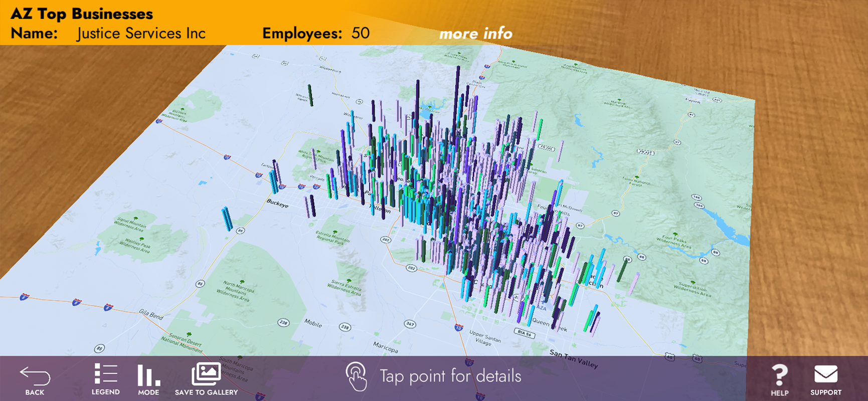
Task: Tap the BIA 56 road marker
Action: point(525,333)
